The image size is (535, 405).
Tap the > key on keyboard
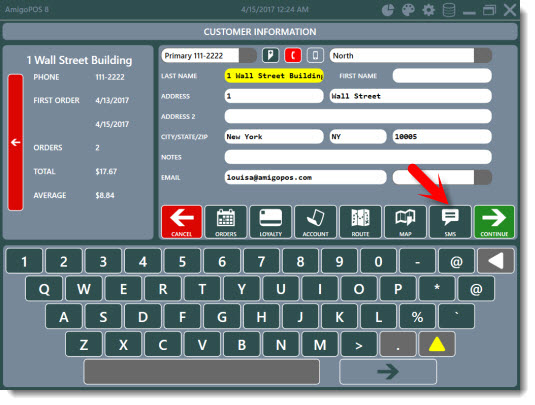359,345
